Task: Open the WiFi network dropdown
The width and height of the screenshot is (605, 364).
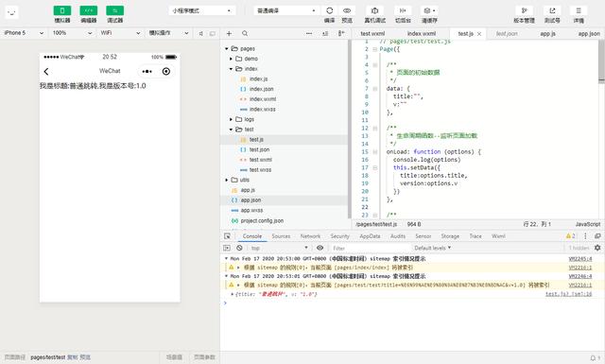Action: point(120,33)
